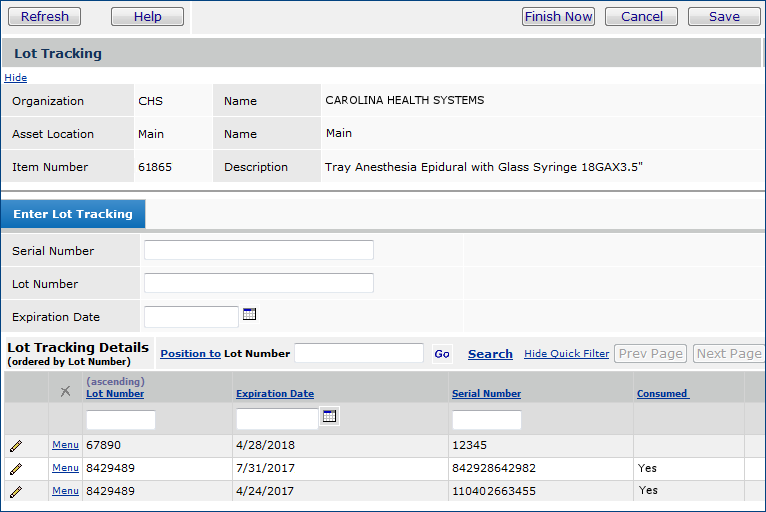The height and width of the screenshot is (512, 766).
Task: Click the Go button next to Position field
Action: click(x=441, y=354)
